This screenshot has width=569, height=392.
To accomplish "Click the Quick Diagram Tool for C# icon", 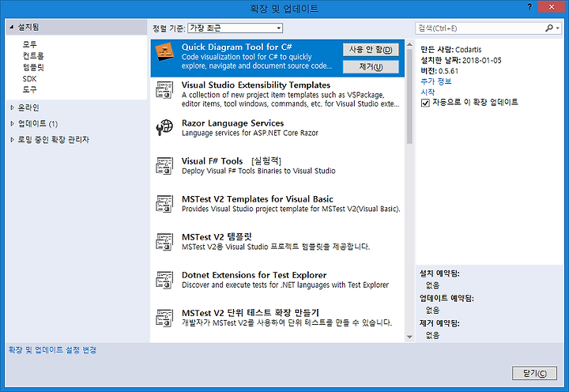I will (164, 52).
